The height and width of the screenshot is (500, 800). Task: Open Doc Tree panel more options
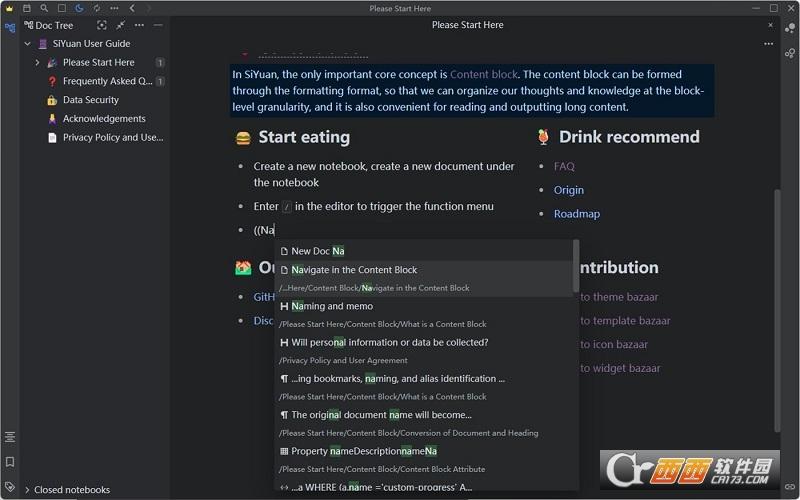click(139, 25)
